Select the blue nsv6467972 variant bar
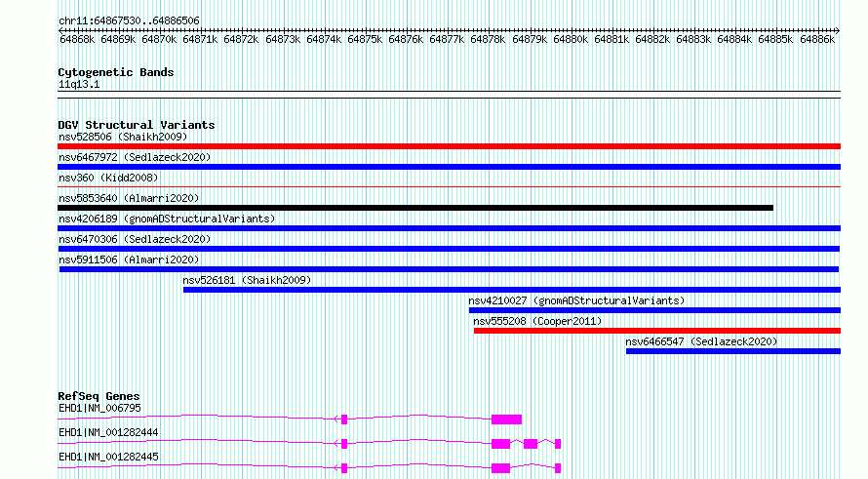868x479 pixels. click(x=449, y=167)
